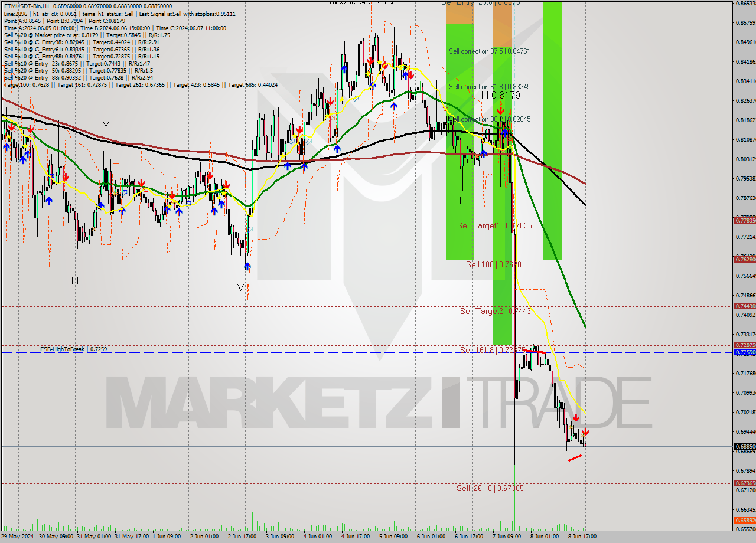Click the red 0.67365 price axis tag
The width and height of the screenshot is (756, 543).
(x=744, y=483)
